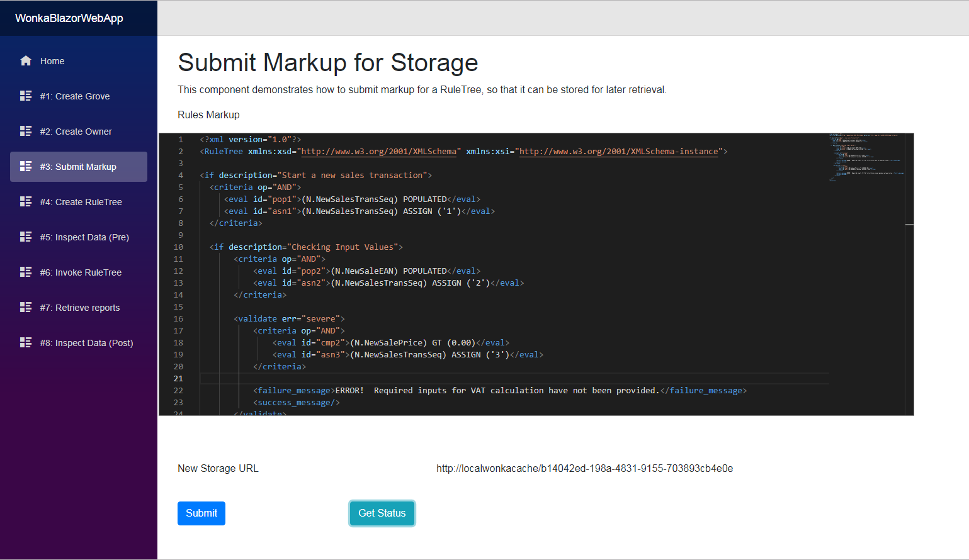Click the list icon beside #5: Inspect Data (Pre)
Screen dimensions: 969x560
tap(26, 237)
